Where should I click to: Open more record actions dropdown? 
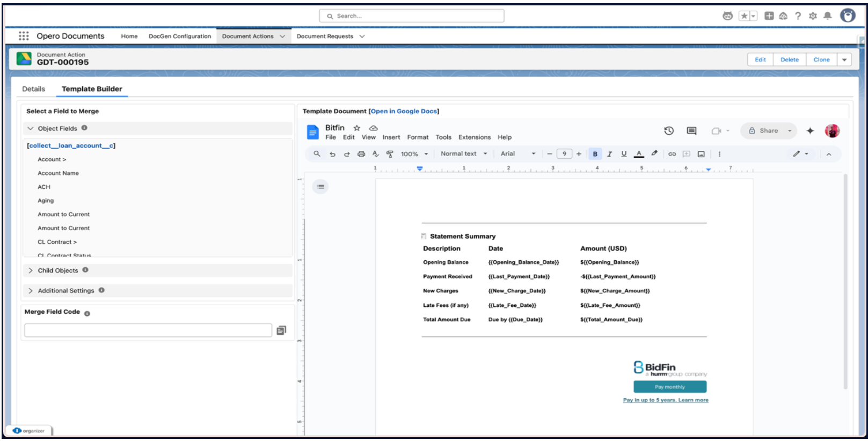point(844,60)
